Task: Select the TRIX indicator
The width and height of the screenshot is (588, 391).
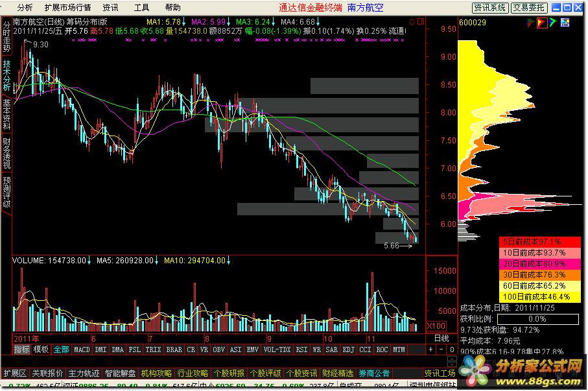Action: [x=153, y=350]
